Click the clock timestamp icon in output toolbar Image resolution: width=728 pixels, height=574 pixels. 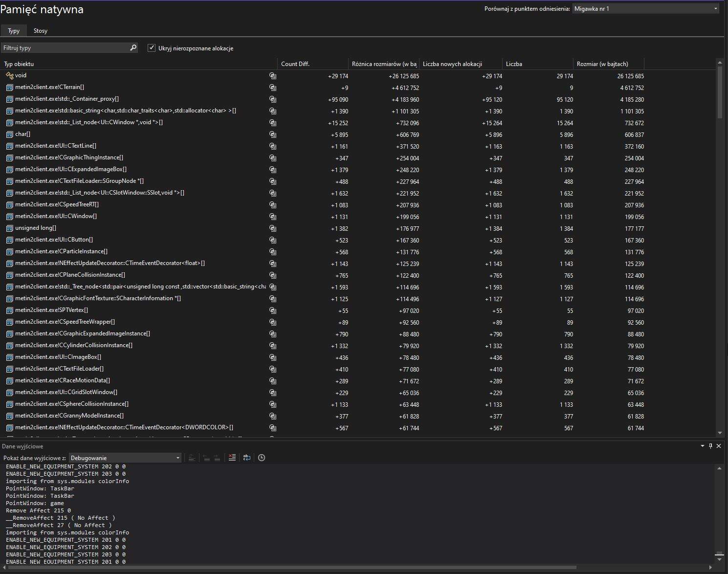point(262,458)
